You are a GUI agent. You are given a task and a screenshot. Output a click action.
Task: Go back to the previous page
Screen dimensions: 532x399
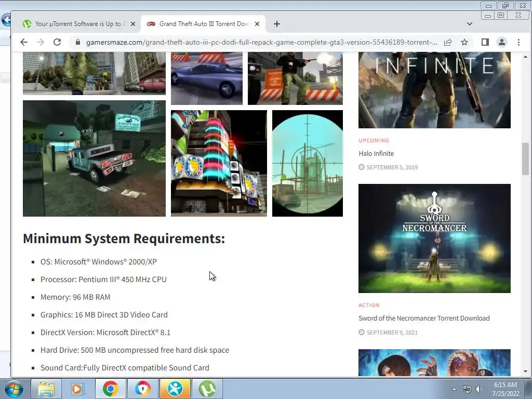tap(23, 42)
